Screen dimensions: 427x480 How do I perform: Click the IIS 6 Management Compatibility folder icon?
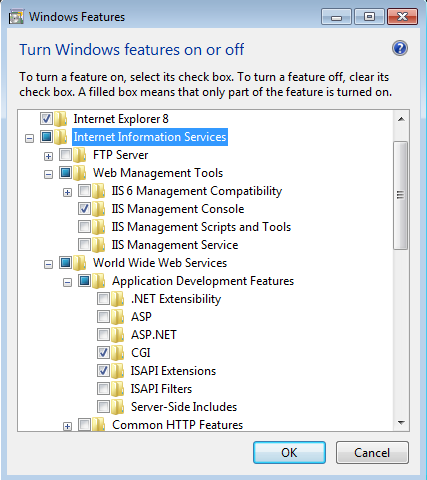click(x=99, y=191)
